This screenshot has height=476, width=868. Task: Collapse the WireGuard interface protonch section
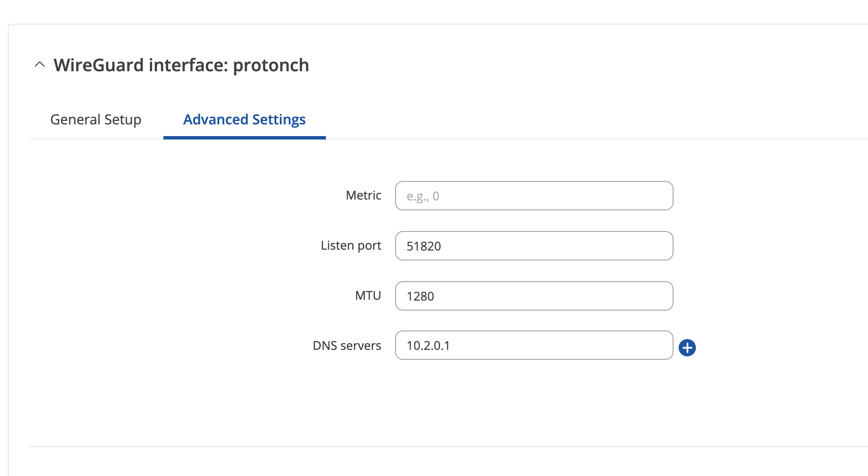40,65
